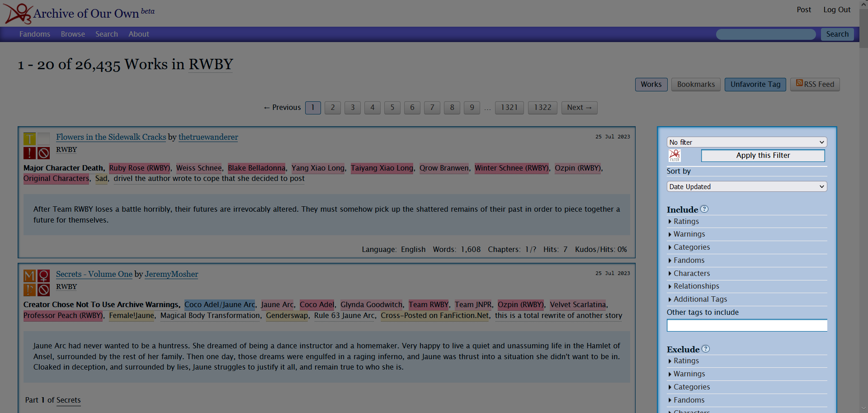
Task: Click the Coco Adel/Jaune Arc relationship tag
Action: [x=220, y=304]
